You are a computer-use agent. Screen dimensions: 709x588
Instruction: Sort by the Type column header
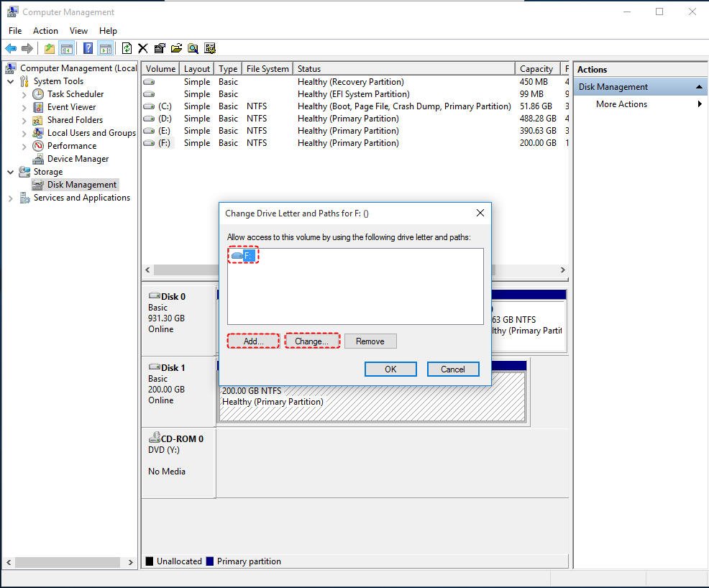[228, 69]
